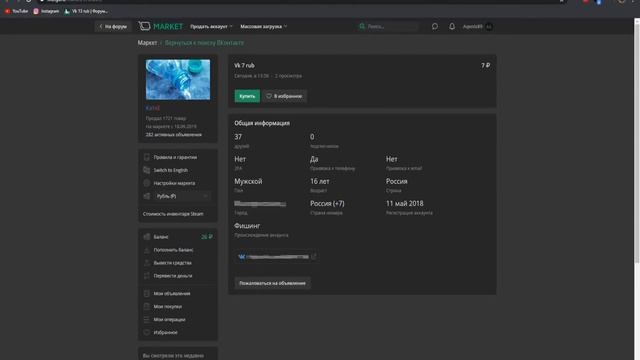Click the 7 ₽ price label
Image resolution: width=640 pixels, height=360 pixels.
click(x=485, y=65)
